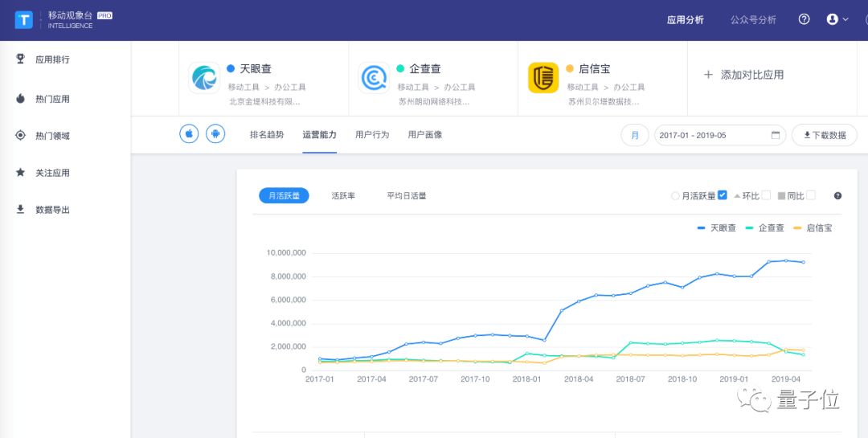Switch to the 用户行为 tab

372,134
